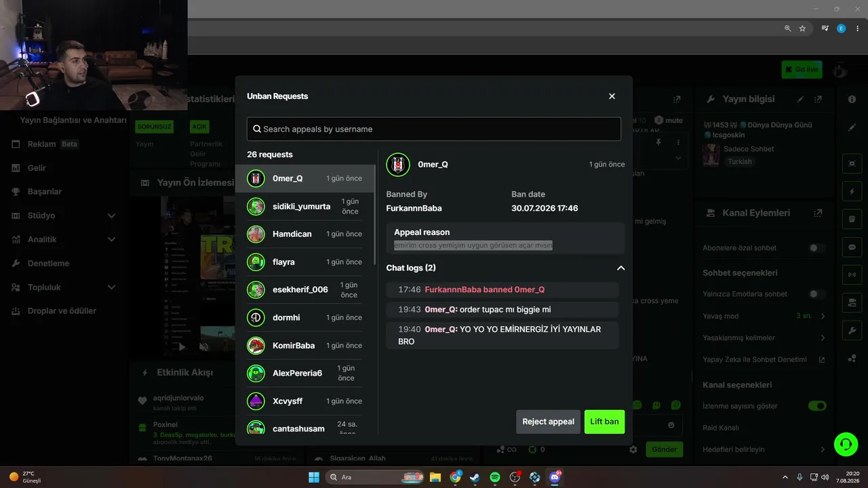Viewport: 868px width, 488px height.
Task: Open the weather widget on taskbar
Action: [26, 477]
